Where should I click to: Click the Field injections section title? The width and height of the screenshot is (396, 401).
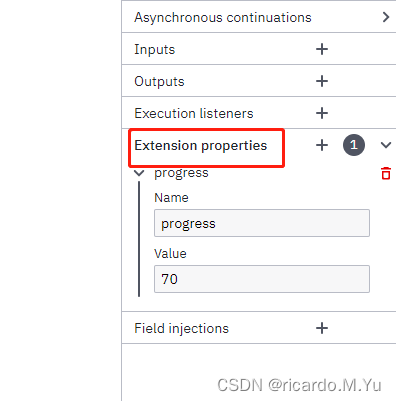(182, 329)
